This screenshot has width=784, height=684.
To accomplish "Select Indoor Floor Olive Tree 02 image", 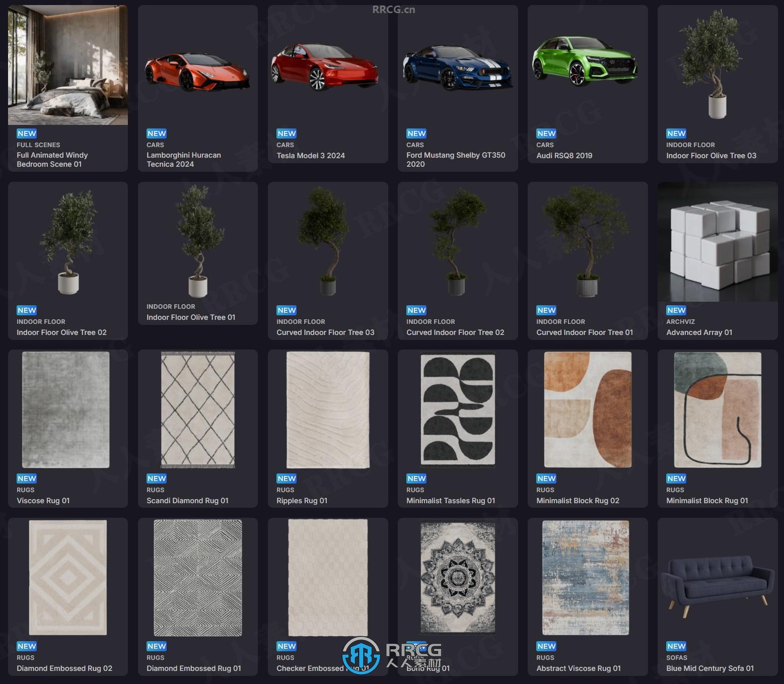I will coord(69,242).
